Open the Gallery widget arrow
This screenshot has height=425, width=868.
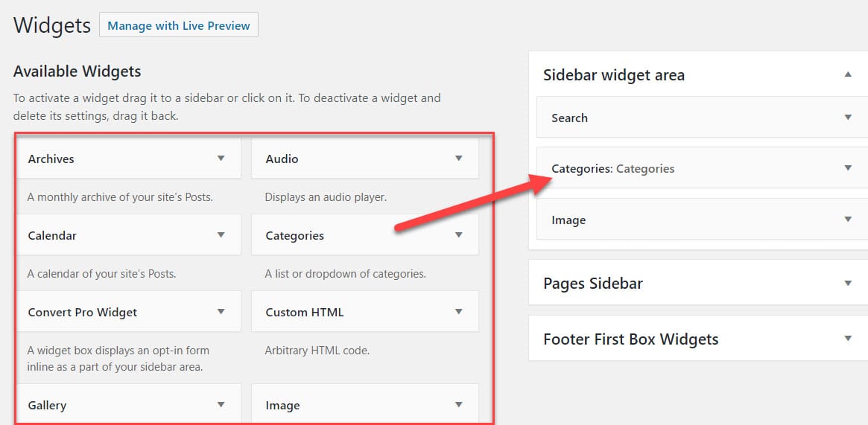[221, 405]
